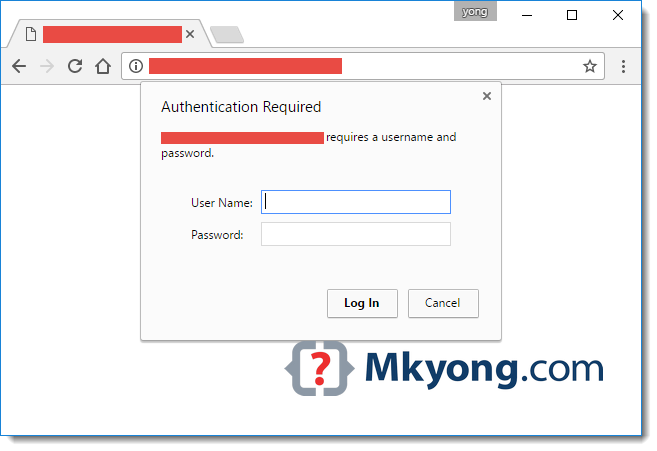657x451 pixels.
Task: Close the current browser tab
Action: tap(190, 34)
